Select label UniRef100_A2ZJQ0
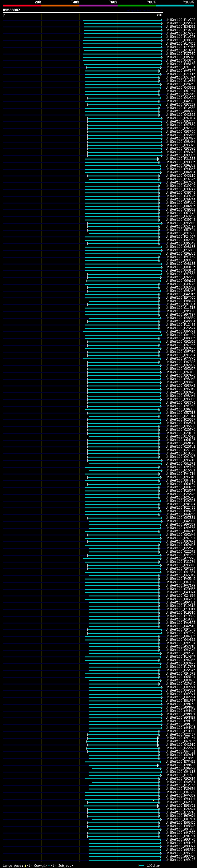The image size is (197, 868). pyautogui.click(x=180, y=450)
